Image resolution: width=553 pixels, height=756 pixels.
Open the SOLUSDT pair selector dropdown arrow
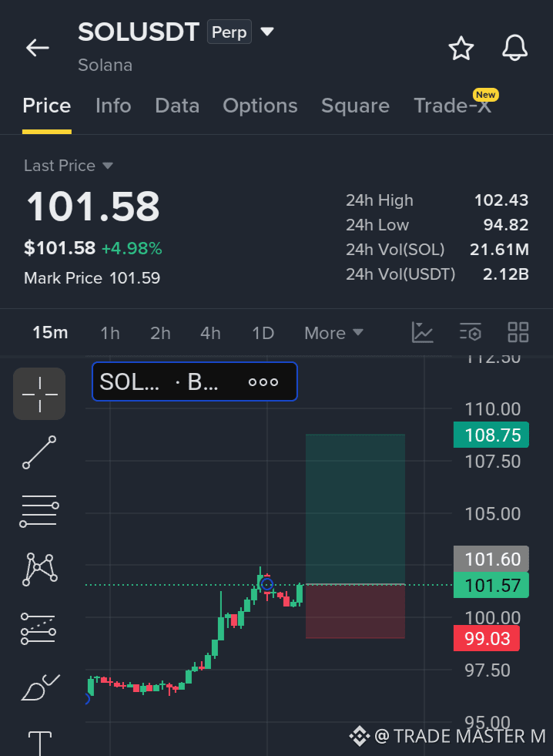click(x=266, y=32)
